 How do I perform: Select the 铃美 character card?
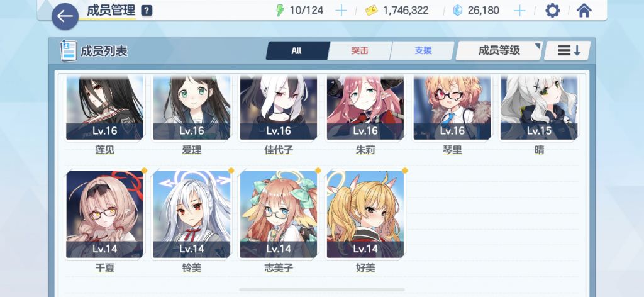click(x=192, y=215)
